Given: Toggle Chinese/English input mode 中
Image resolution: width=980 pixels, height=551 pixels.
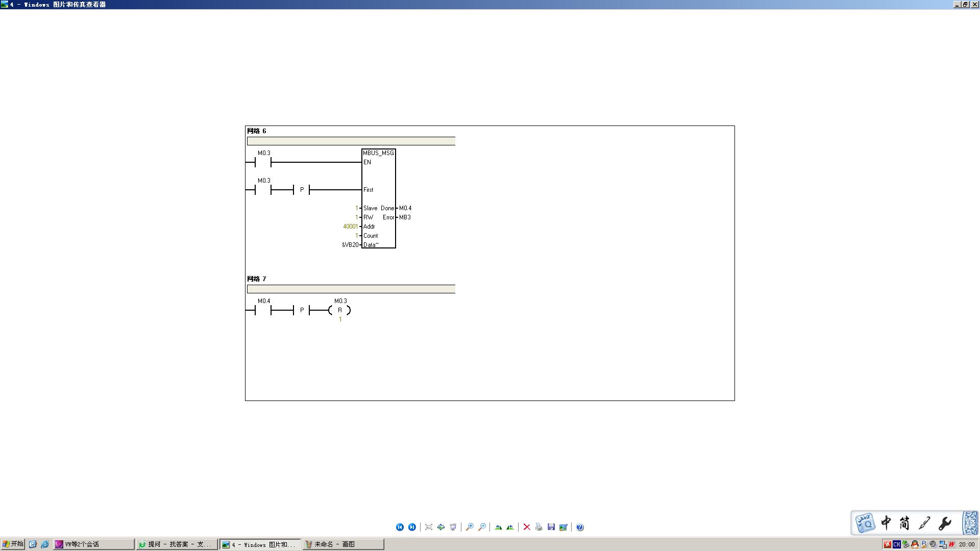Looking at the screenshot, I should 886,523.
